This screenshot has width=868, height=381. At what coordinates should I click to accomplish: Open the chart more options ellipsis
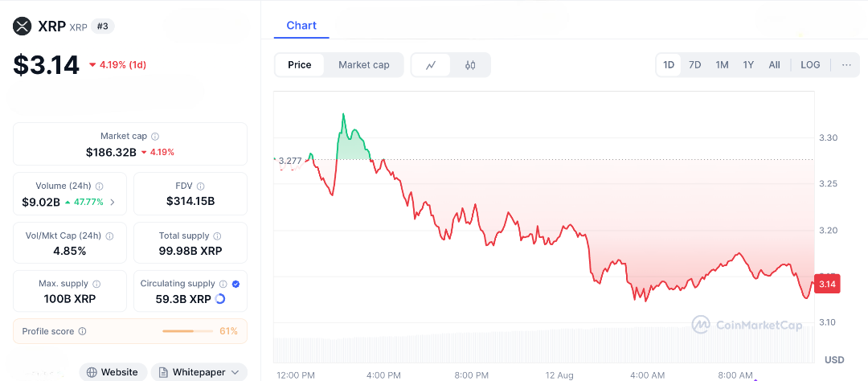(846, 65)
